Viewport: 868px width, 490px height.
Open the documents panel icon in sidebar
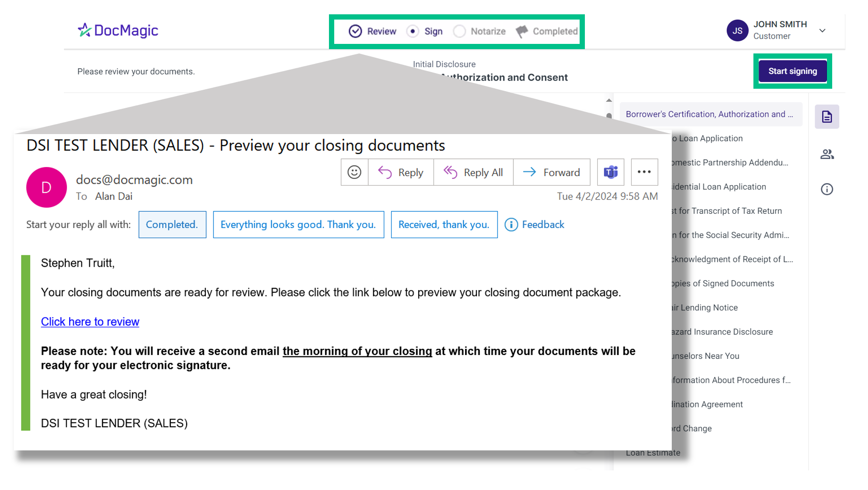pos(827,117)
